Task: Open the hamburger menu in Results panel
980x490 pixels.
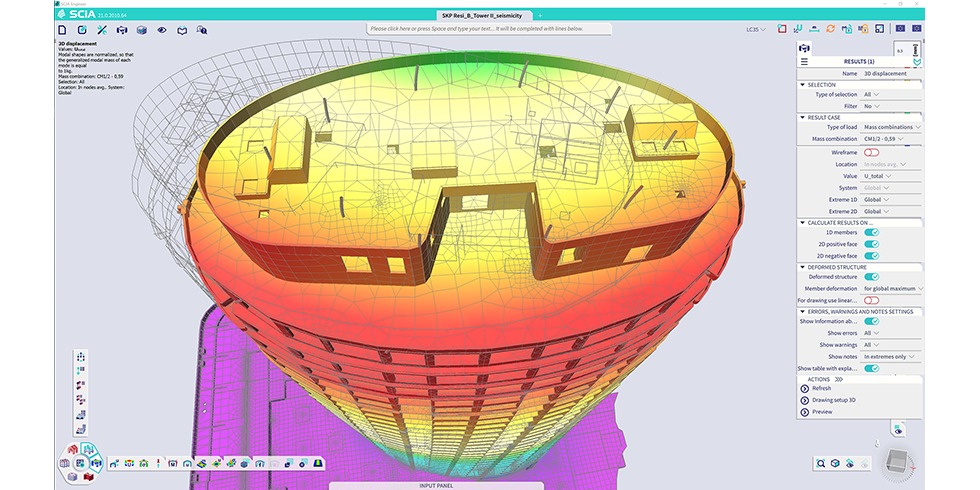Action: pyautogui.click(x=804, y=62)
